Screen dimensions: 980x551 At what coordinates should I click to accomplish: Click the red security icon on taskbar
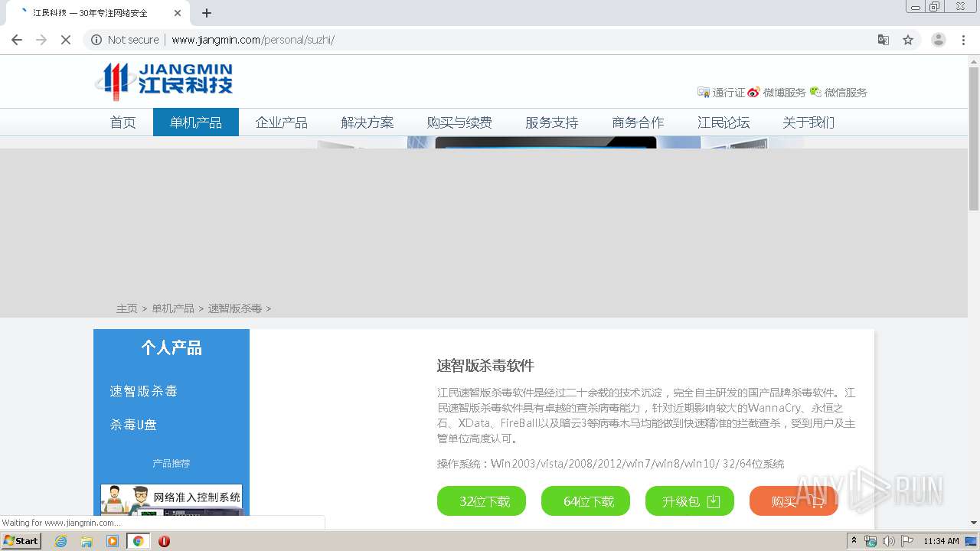(x=164, y=541)
